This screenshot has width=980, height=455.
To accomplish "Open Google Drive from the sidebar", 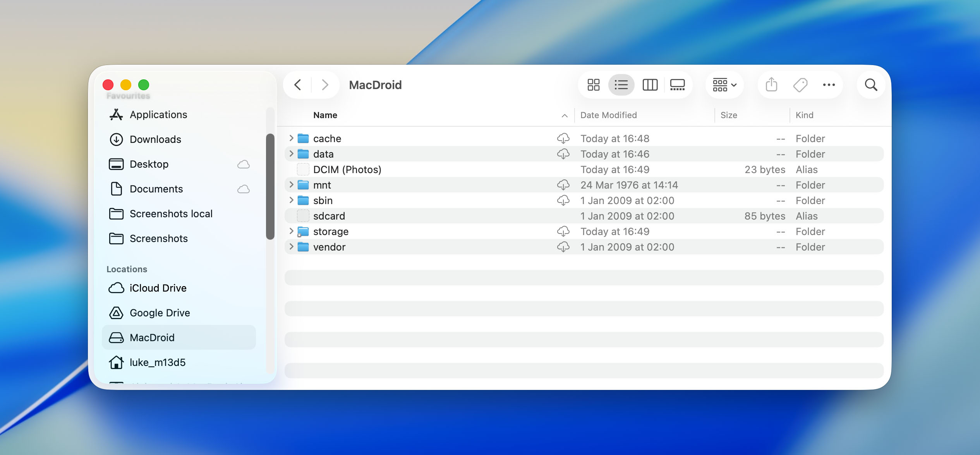I will [x=160, y=312].
